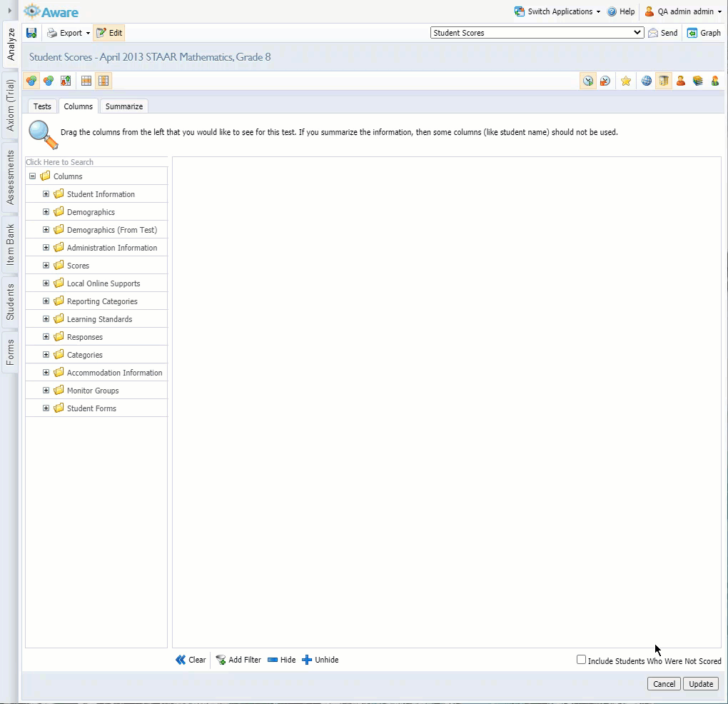Select the Monitor Groups tree item label
This screenshot has height=704, width=728.
point(93,391)
